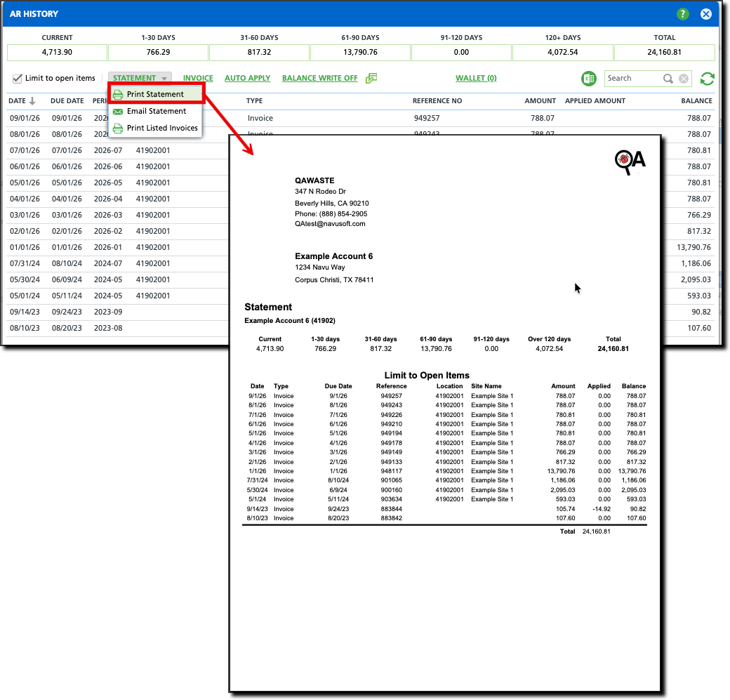The height and width of the screenshot is (700, 730).
Task: Click the Auto Apply link
Action: [247, 78]
